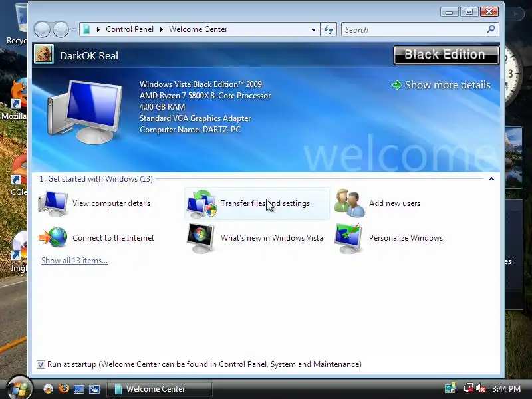Click the 4.00 GB RAM text
532x399 pixels.
(x=162, y=107)
